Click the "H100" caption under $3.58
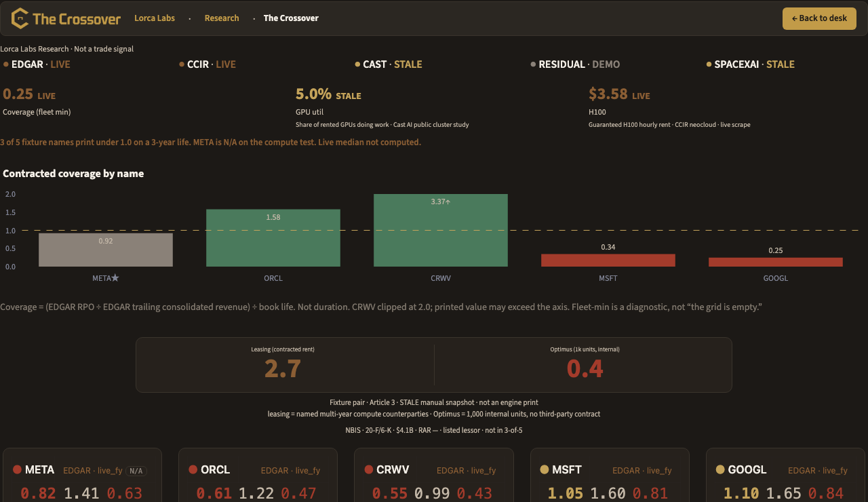This screenshot has width=868, height=502. pyautogui.click(x=597, y=112)
